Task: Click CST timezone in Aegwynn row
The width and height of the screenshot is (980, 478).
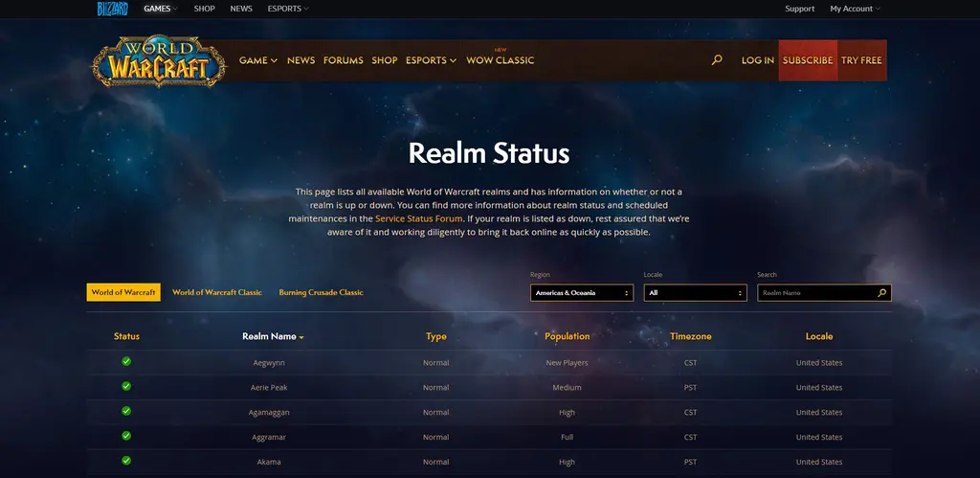Action: (x=691, y=363)
